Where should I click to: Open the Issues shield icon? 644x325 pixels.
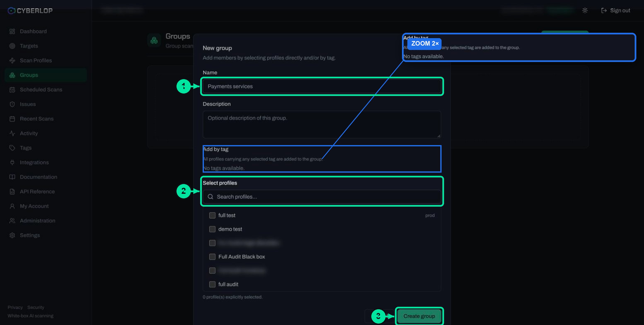click(x=12, y=104)
